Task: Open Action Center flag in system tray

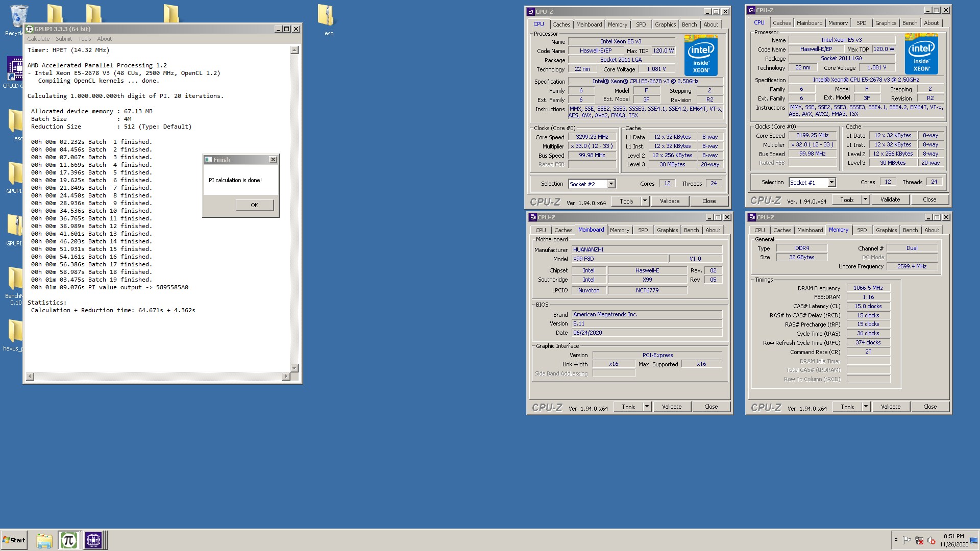Action: coord(907,540)
